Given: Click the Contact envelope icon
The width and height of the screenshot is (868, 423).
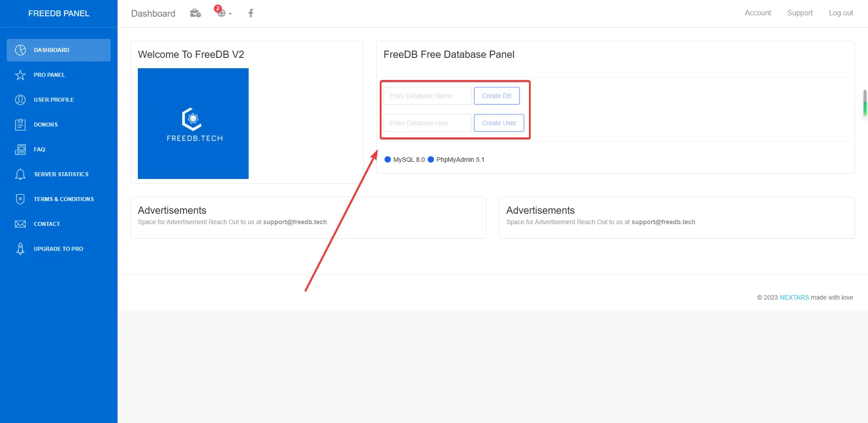Looking at the screenshot, I should click(20, 224).
